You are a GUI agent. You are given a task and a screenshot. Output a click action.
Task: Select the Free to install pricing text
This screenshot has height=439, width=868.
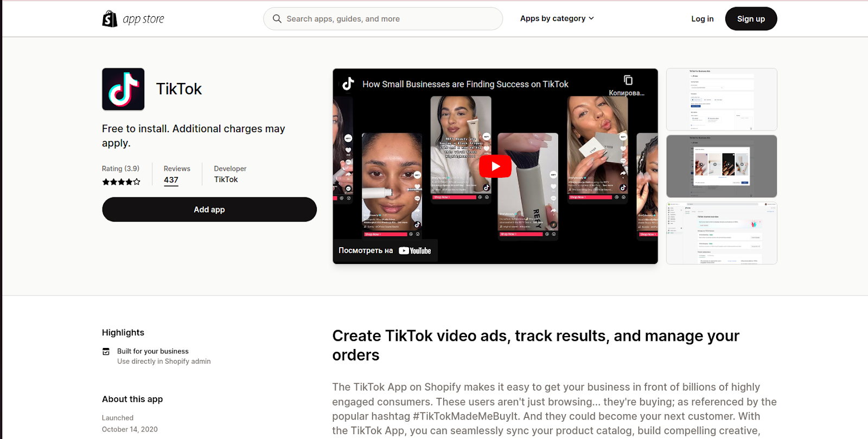pos(194,135)
